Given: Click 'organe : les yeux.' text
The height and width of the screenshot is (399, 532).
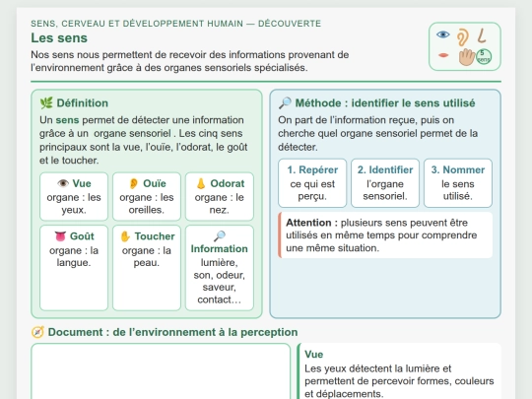Looking at the screenshot, I should tap(74, 204).
